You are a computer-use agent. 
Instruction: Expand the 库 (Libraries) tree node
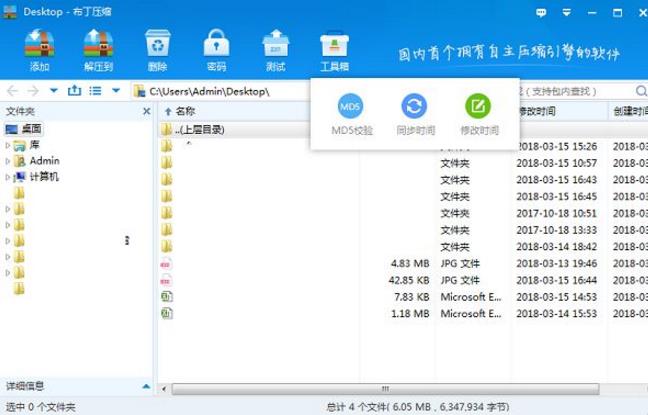[x=8, y=146]
